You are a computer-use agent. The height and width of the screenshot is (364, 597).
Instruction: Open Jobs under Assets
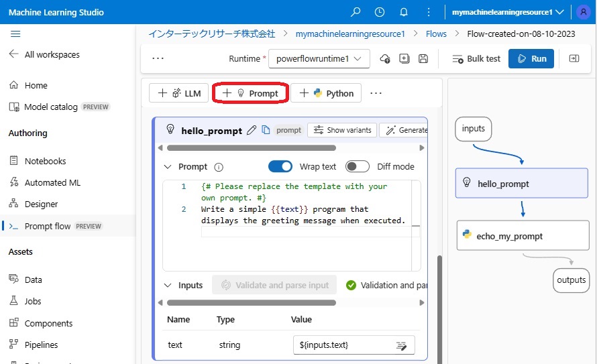click(x=25, y=301)
